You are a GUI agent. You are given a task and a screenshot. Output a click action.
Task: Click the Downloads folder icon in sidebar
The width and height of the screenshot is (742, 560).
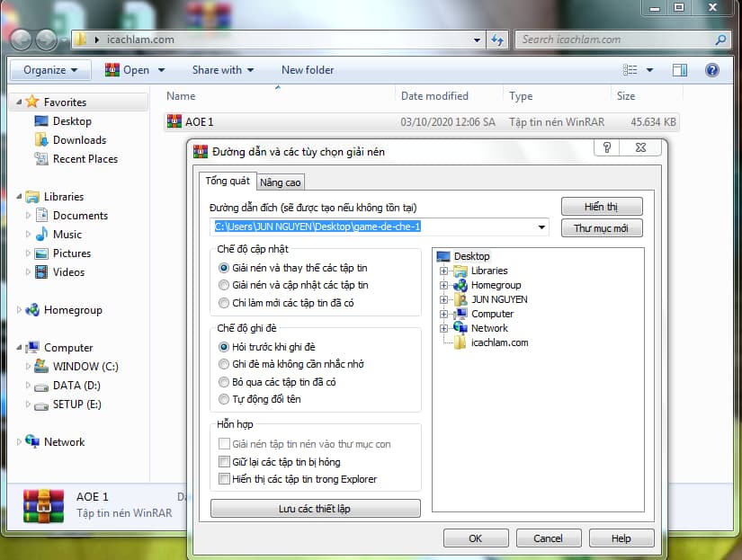tap(41, 140)
